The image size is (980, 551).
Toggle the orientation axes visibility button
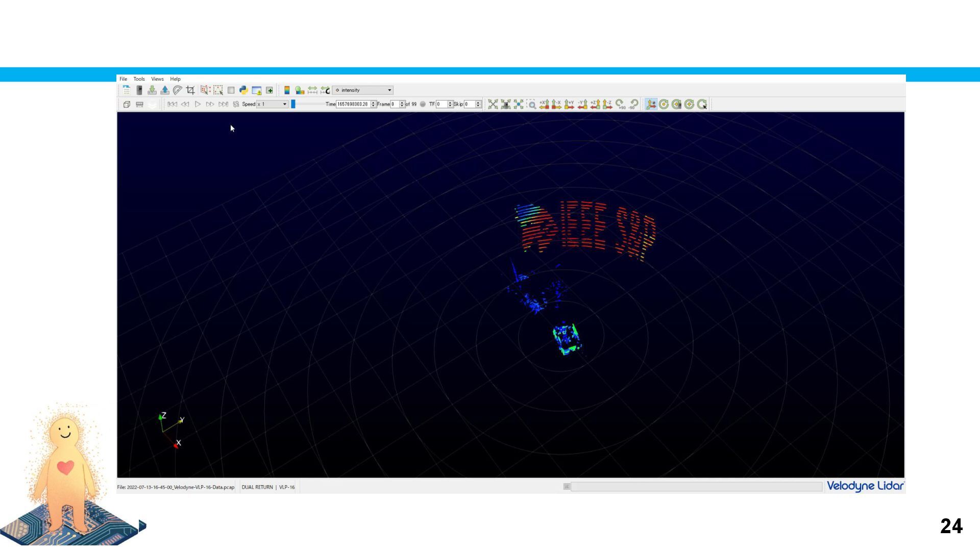[651, 104]
